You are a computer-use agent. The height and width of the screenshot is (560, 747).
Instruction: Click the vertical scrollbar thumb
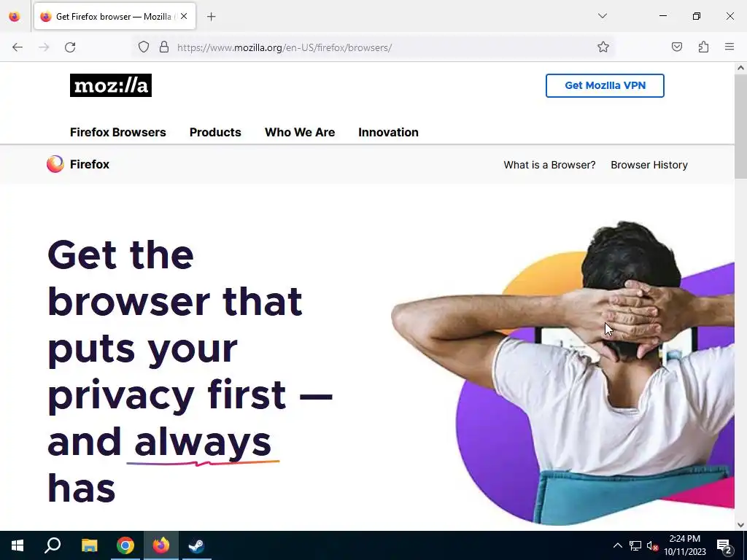point(741,126)
